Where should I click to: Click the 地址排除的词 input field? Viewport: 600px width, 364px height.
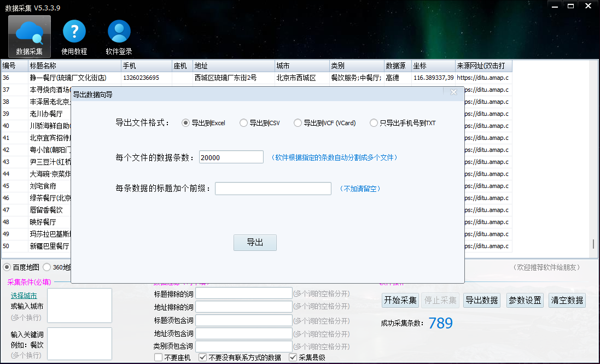(x=244, y=307)
